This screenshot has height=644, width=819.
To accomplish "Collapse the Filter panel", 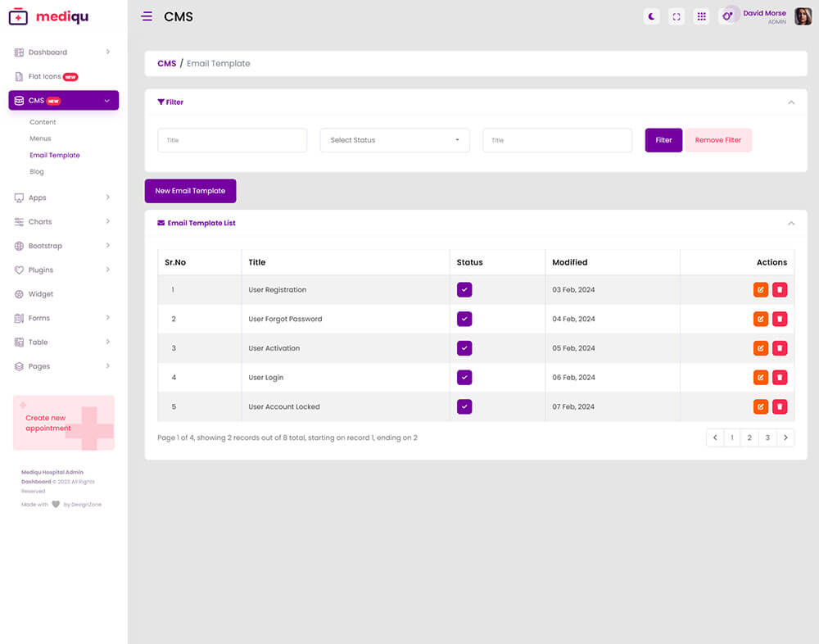I will pyautogui.click(x=791, y=102).
